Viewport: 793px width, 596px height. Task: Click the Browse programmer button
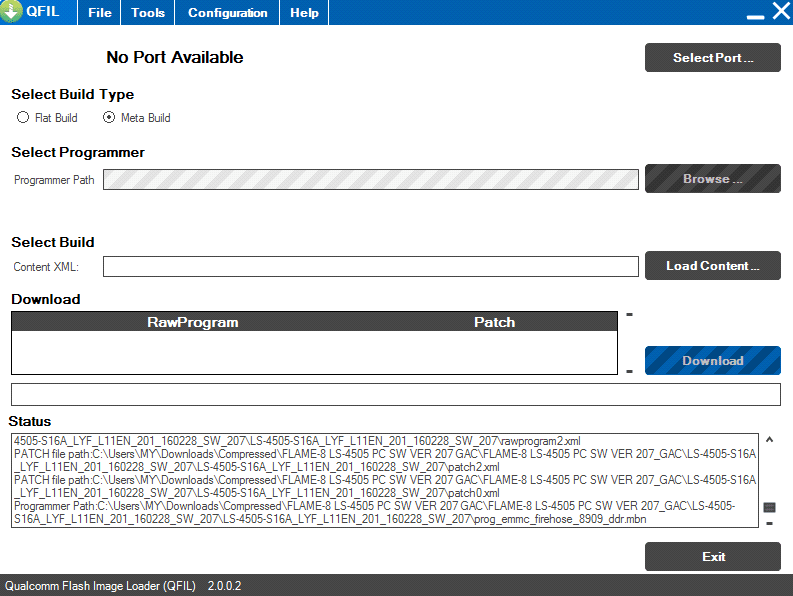click(713, 179)
